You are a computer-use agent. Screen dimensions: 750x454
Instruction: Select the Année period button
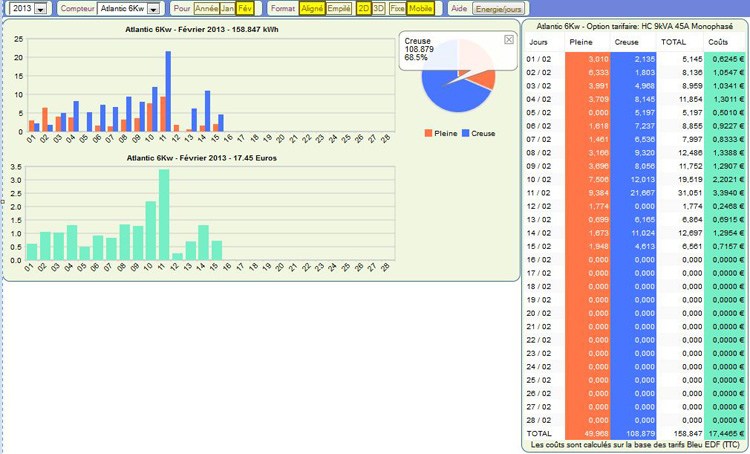207,8
